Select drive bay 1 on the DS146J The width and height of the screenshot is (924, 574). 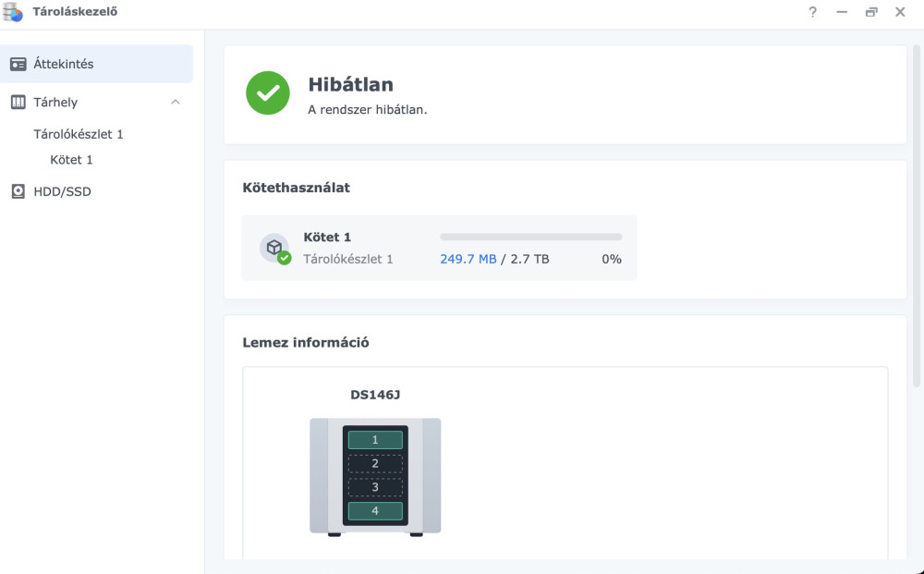point(375,440)
